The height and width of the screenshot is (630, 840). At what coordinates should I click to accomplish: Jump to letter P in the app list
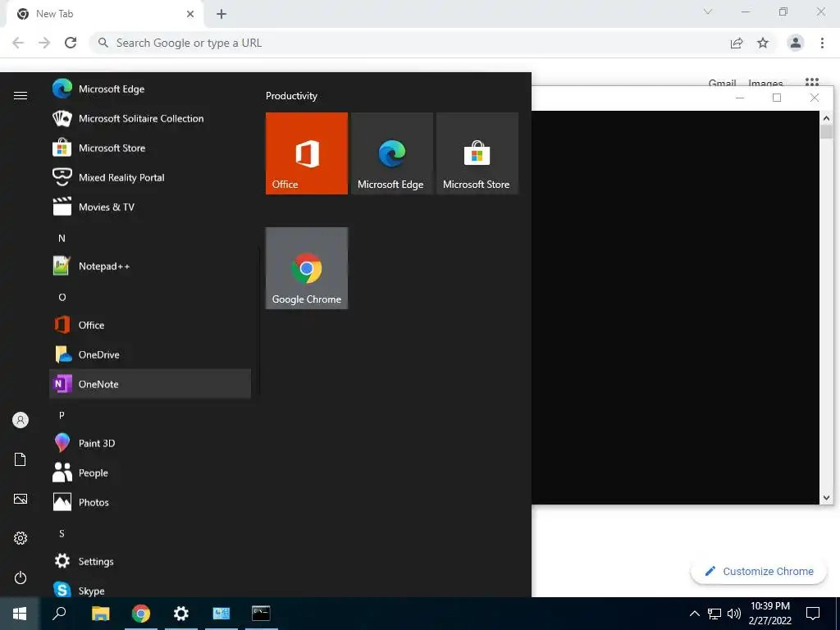[62, 415]
